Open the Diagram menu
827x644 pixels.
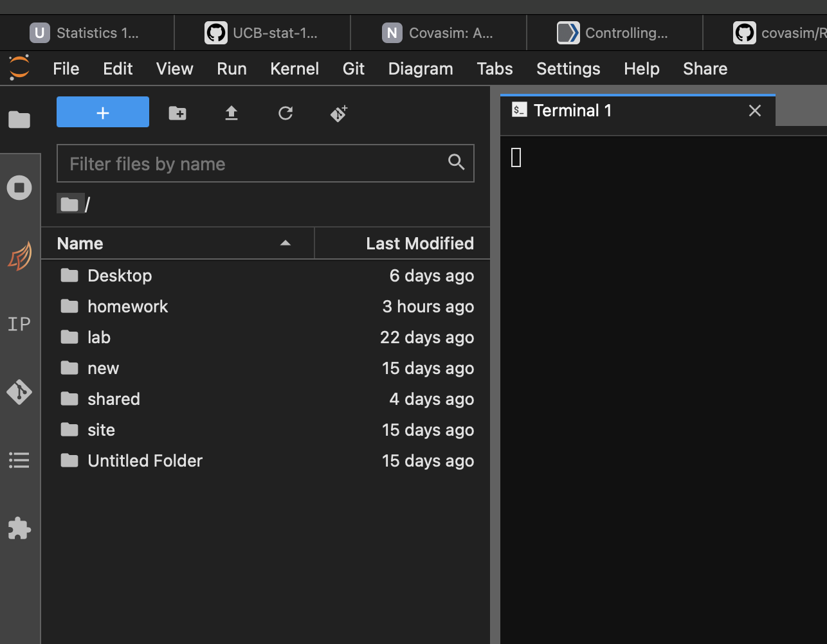point(420,69)
